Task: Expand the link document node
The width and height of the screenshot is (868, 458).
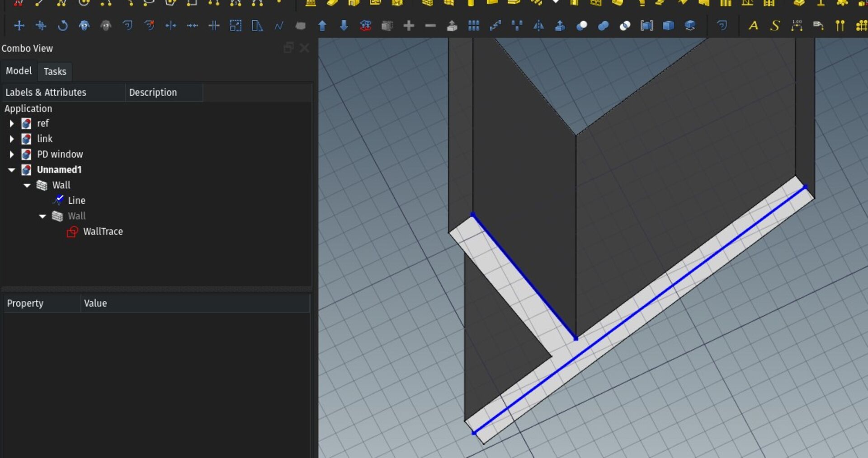Action: 12,139
